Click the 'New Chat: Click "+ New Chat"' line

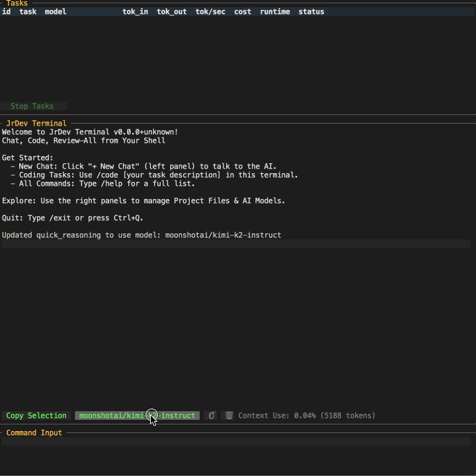pyautogui.click(x=143, y=167)
